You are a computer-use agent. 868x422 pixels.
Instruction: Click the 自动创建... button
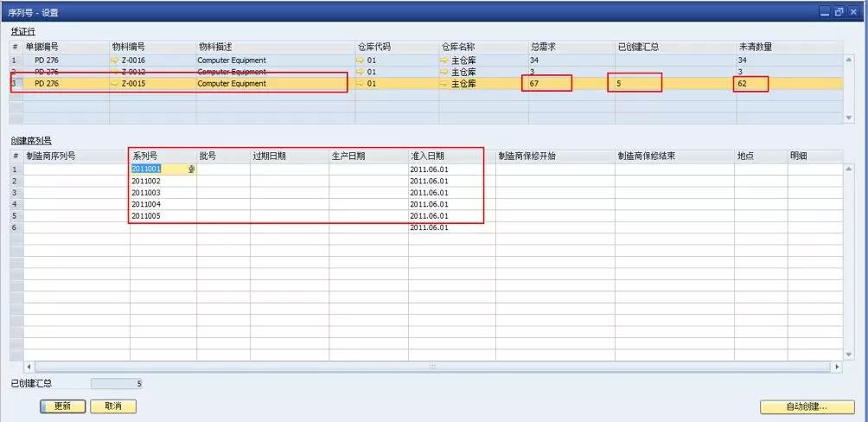pyautogui.click(x=806, y=406)
